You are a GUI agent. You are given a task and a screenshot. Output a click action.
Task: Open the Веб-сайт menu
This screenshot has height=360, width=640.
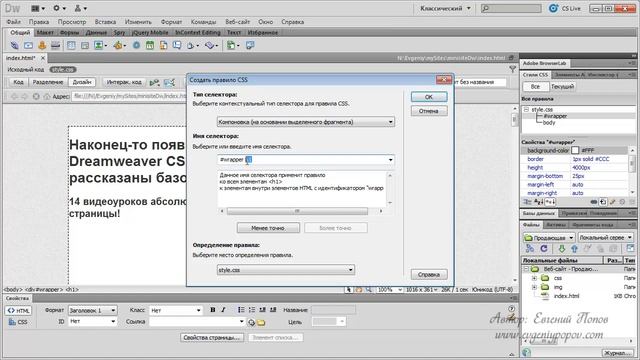(238, 22)
